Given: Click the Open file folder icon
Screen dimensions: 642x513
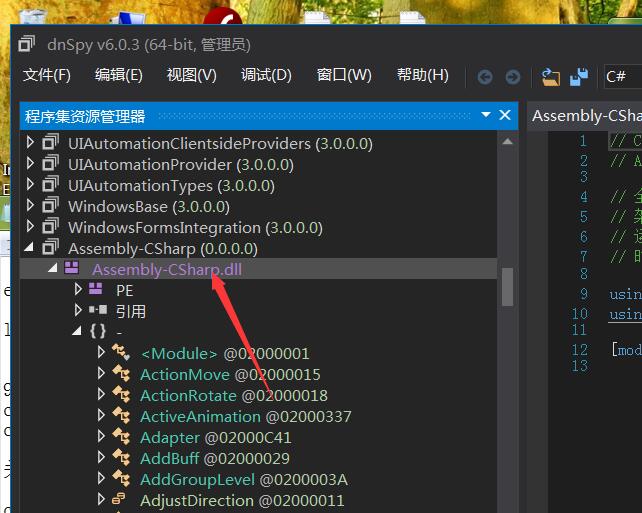Looking at the screenshot, I should (551, 77).
